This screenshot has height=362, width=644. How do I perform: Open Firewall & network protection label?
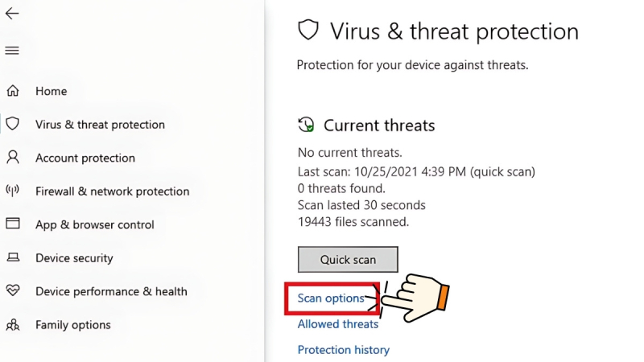point(112,191)
